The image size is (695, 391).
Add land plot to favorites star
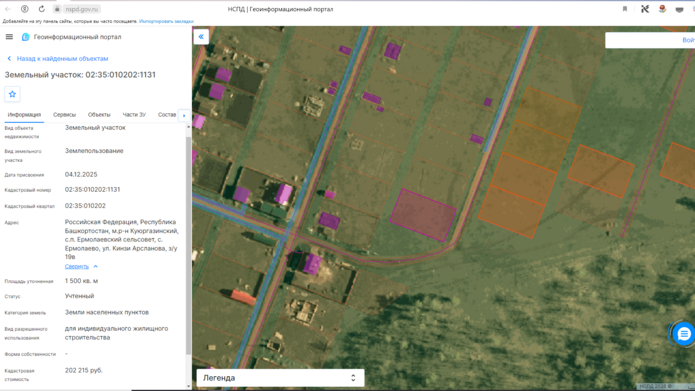point(12,94)
